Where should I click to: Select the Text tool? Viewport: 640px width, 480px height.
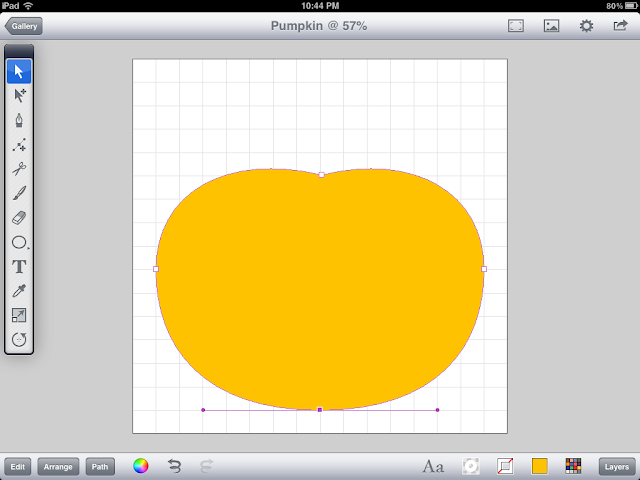pyautogui.click(x=19, y=267)
